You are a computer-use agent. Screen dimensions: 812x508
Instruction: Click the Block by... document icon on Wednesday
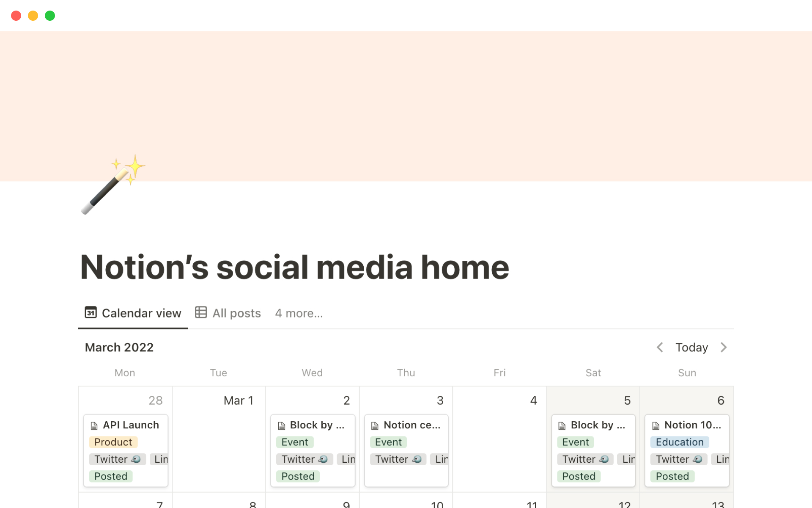[281, 424]
